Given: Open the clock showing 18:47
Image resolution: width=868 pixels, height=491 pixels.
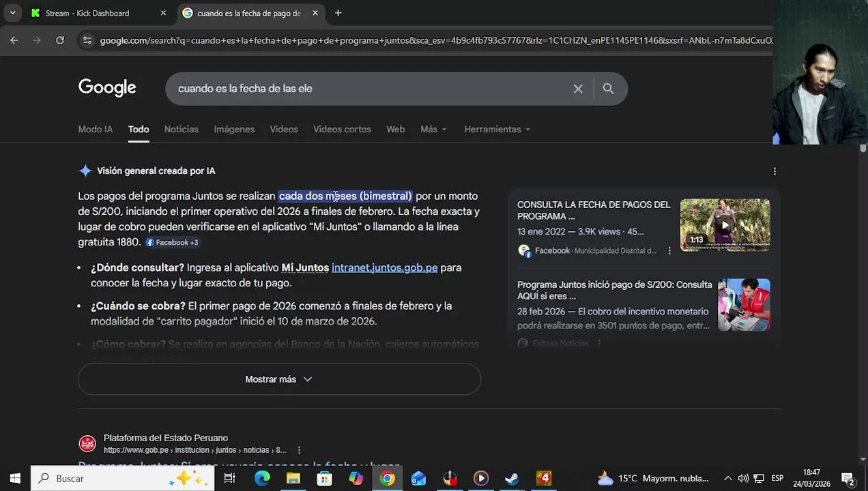Looking at the screenshot, I should point(812,478).
